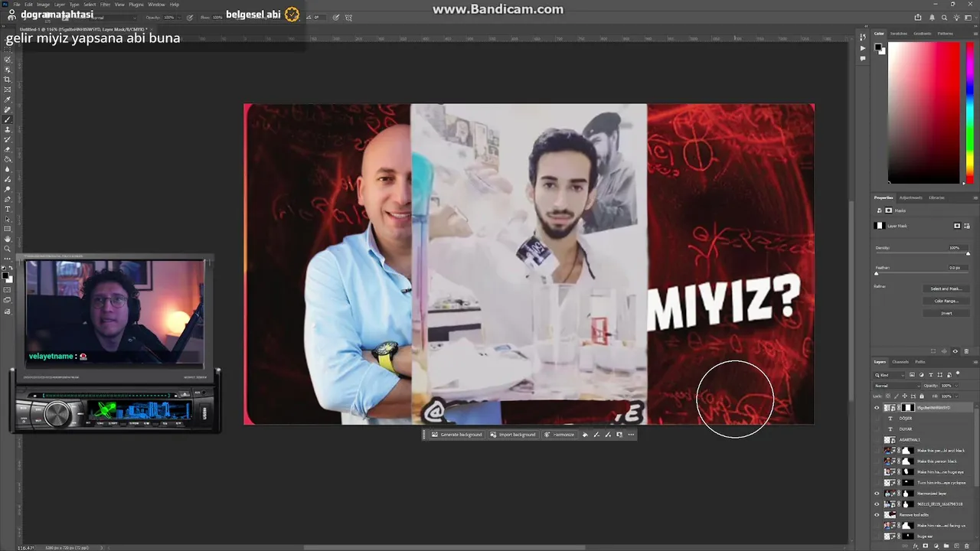
Task: Click the Layer Mask thumbnail in Properties
Action: (x=880, y=226)
